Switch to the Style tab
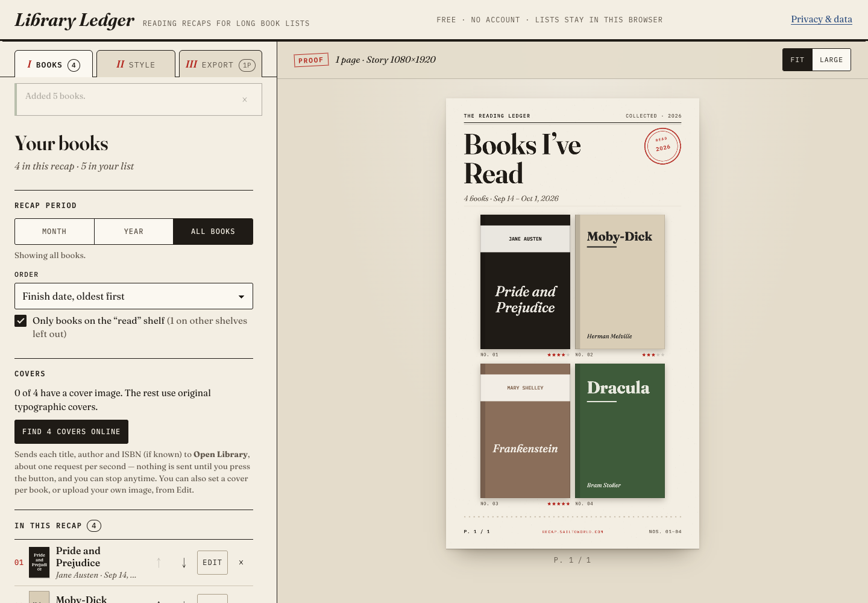 (136, 64)
